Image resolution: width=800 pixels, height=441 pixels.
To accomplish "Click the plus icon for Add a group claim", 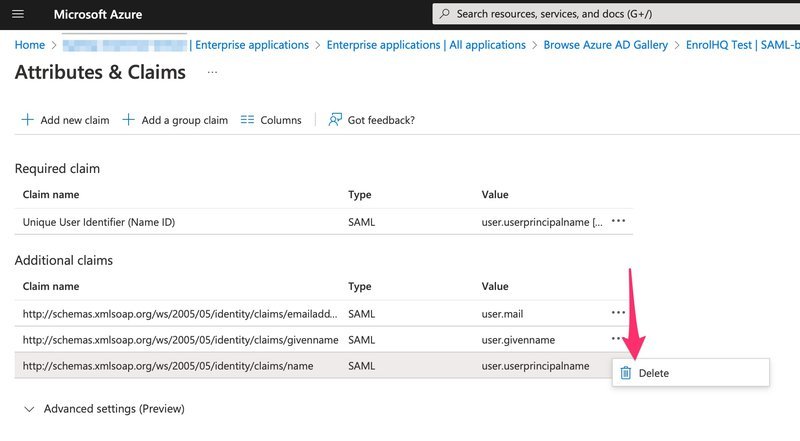I will (x=129, y=120).
